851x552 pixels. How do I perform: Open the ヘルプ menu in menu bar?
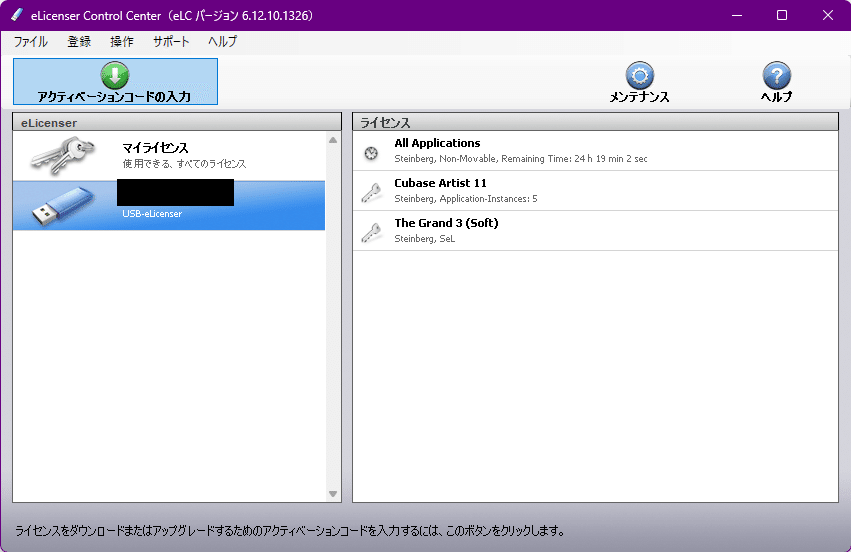click(223, 41)
